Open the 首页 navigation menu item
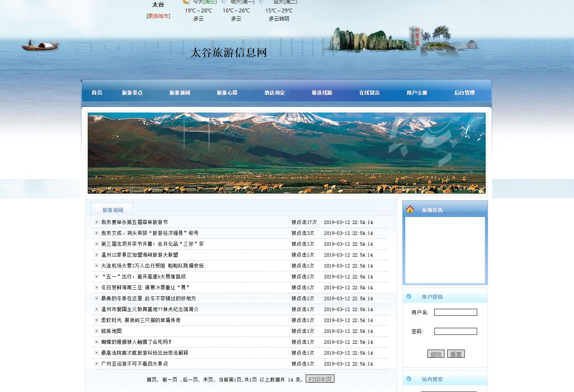The width and height of the screenshot is (574, 392). (x=97, y=93)
